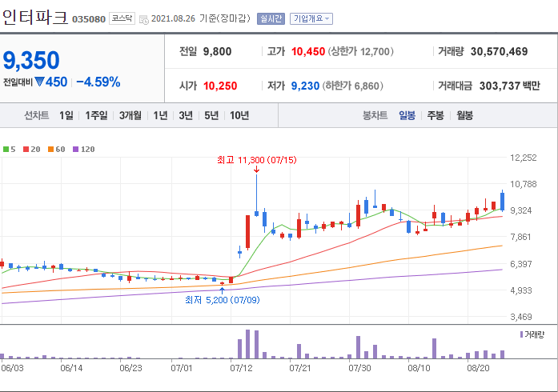The image size is (558, 392).
Task: Click the 7,861 price axis label
Action: [x=521, y=237]
